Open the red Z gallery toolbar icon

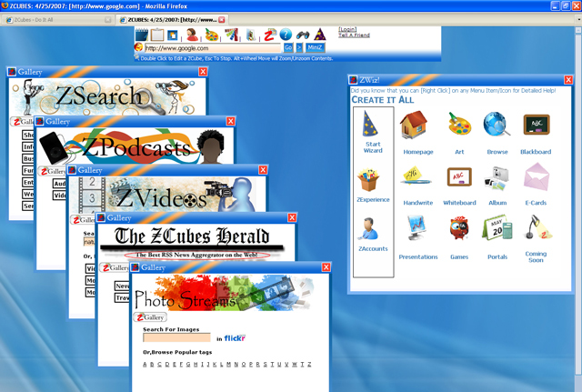pyautogui.click(x=270, y=35)
